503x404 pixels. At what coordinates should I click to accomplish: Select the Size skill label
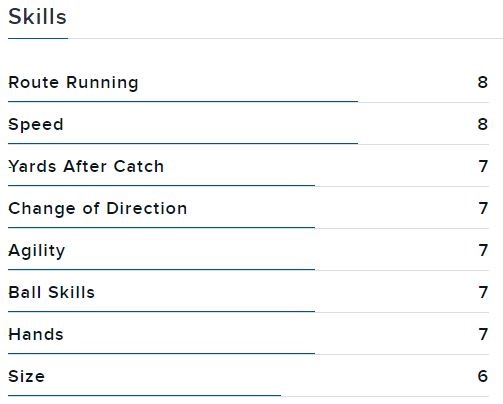(x=26, y=376)
